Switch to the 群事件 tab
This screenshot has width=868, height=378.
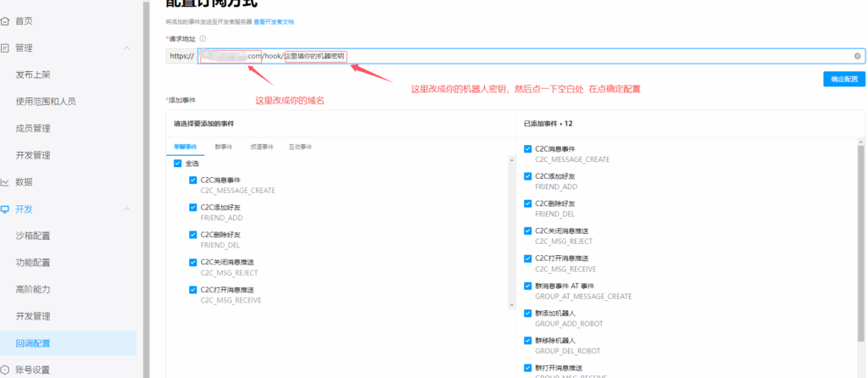pyautogui.click(x=224, y=147)
